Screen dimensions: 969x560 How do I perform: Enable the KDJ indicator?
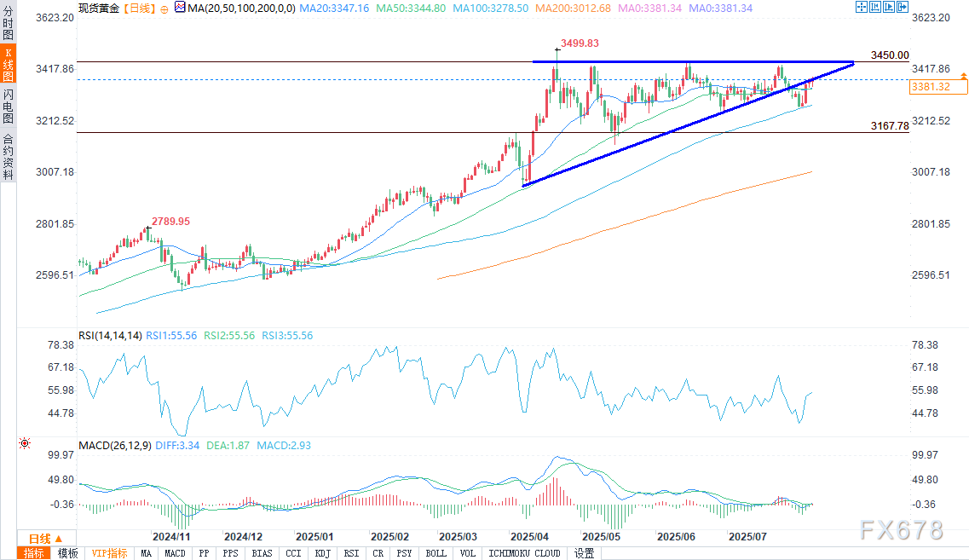[323, 553]
